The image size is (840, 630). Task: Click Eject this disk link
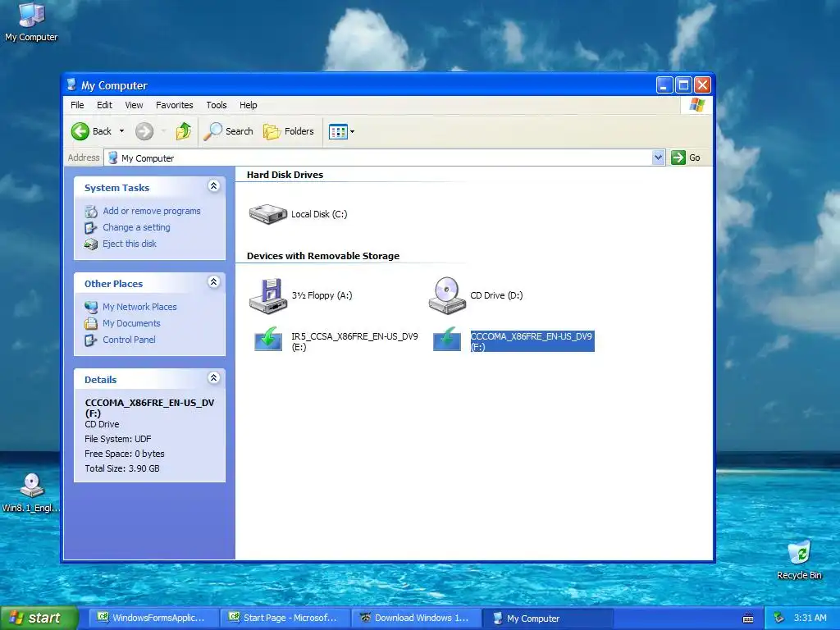pos(130,244)
